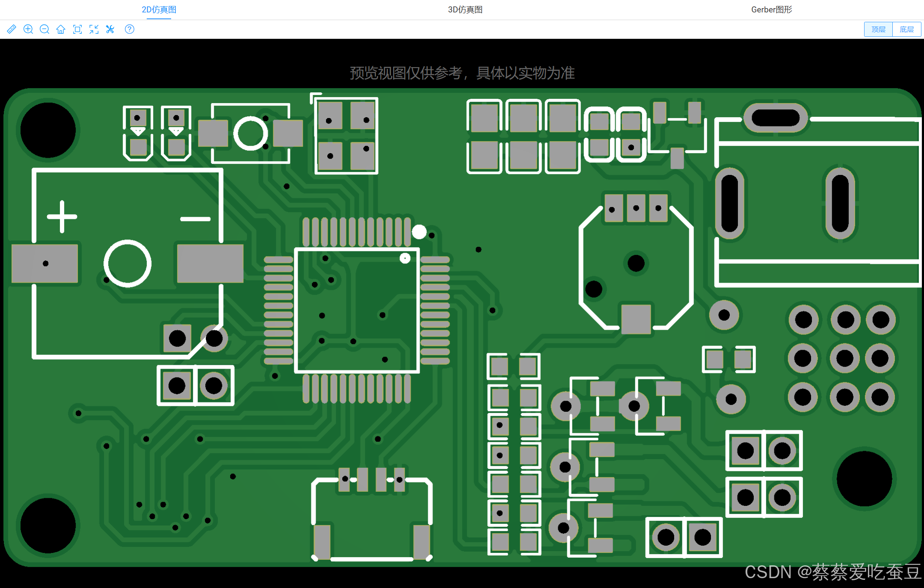The image size is (924, 588).
Task: Switch to the 底层 bottom layer view
Action: click(x=906, y=29)
